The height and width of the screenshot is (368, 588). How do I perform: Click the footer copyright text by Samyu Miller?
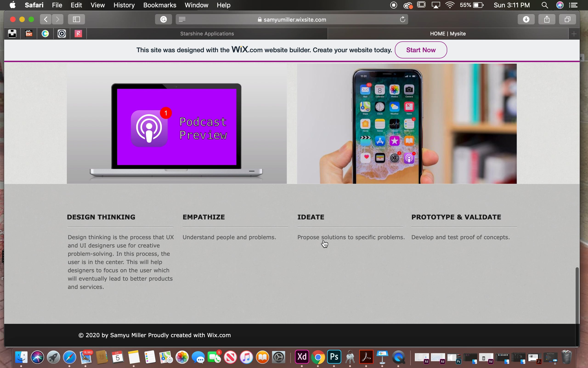click(155, 335)
